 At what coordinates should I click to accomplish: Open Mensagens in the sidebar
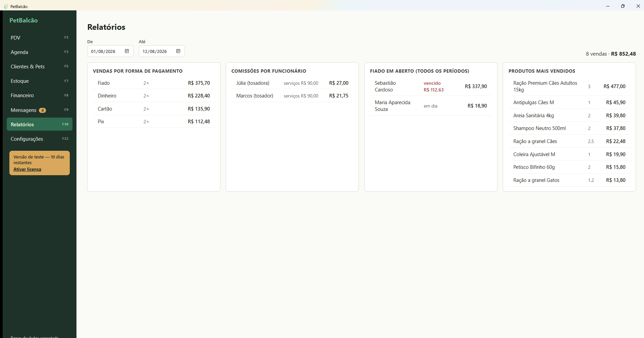(40, 110)
